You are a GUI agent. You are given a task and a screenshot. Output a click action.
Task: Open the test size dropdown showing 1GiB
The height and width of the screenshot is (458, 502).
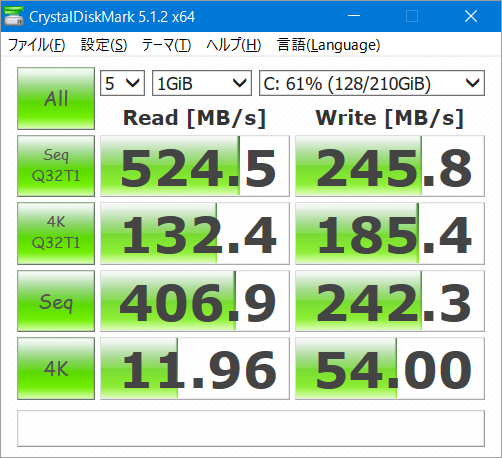click(x=202, y=83)
